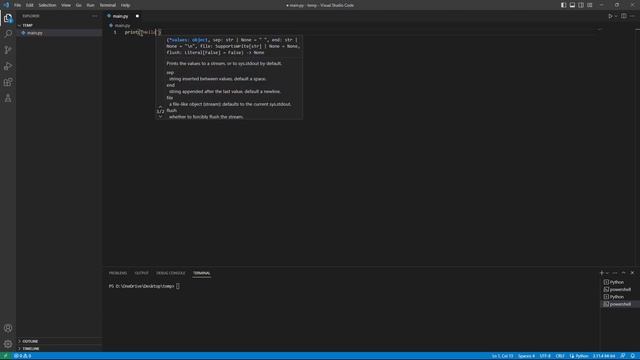
Task: Run the Python file with play icon
Action: [x=610, y=16]
